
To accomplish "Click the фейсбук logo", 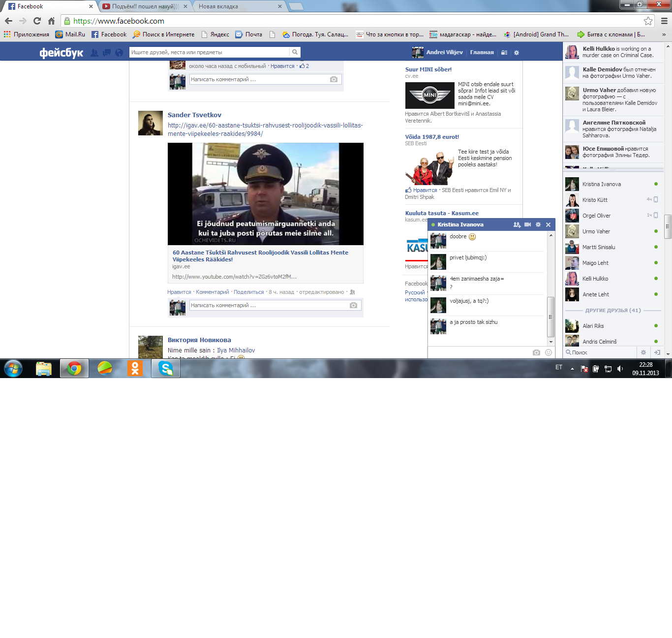I will coord(61,53).
